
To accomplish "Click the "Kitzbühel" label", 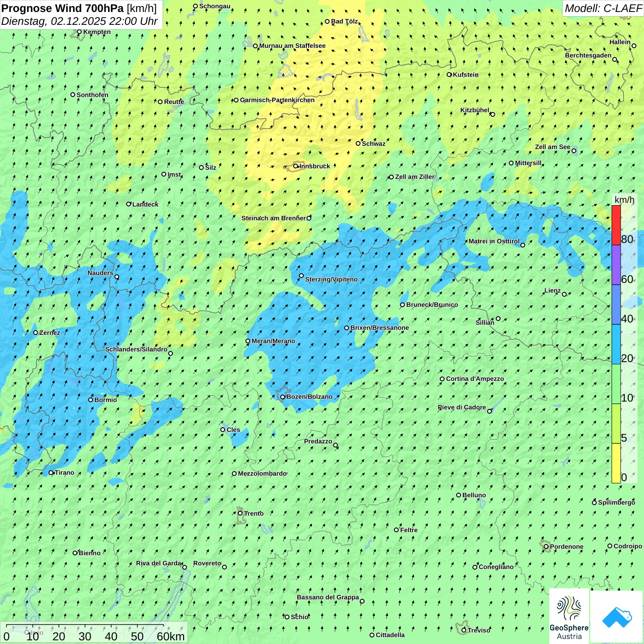I will coord(475,110).
